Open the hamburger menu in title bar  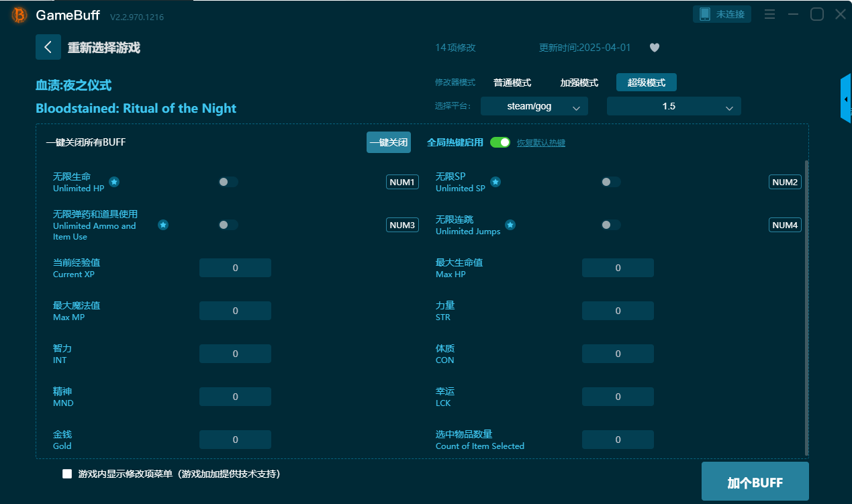click(769, 14)
